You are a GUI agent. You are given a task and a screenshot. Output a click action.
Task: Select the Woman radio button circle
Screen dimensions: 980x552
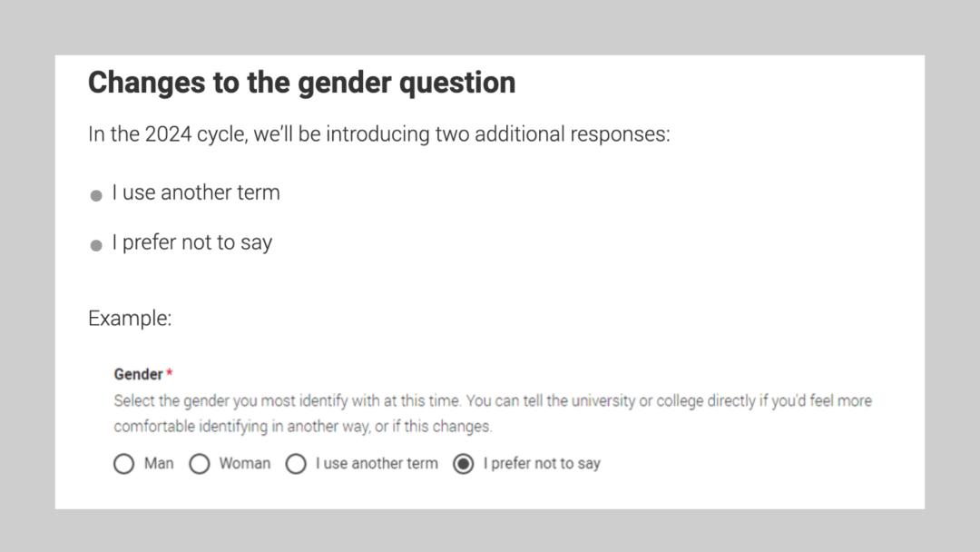[200, 464]
